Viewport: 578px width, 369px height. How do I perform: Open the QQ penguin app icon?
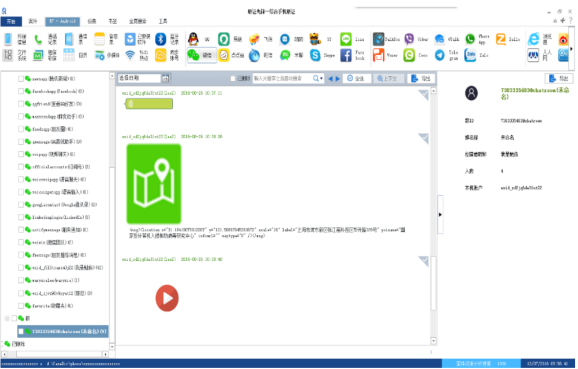coord(193,39)
